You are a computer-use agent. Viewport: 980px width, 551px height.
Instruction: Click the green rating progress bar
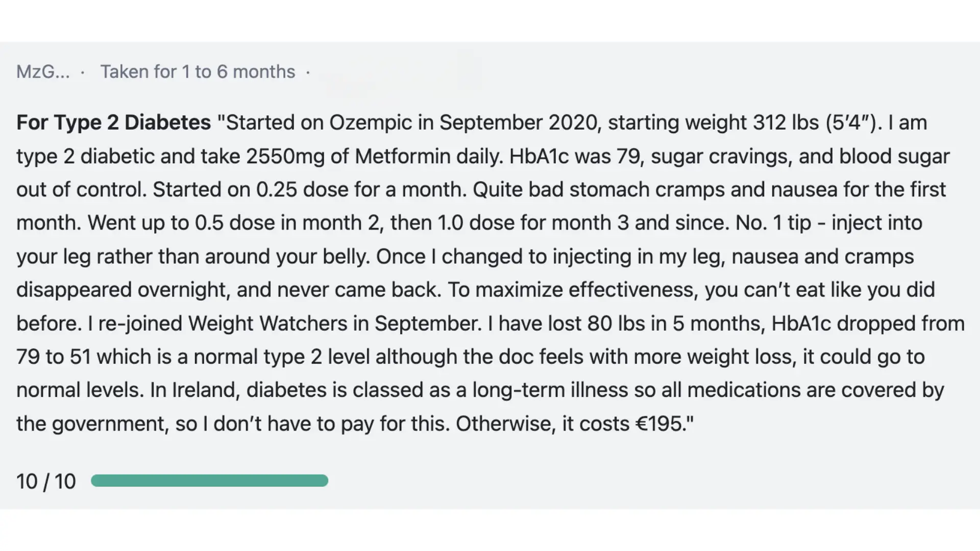click(x=209, y=481)
